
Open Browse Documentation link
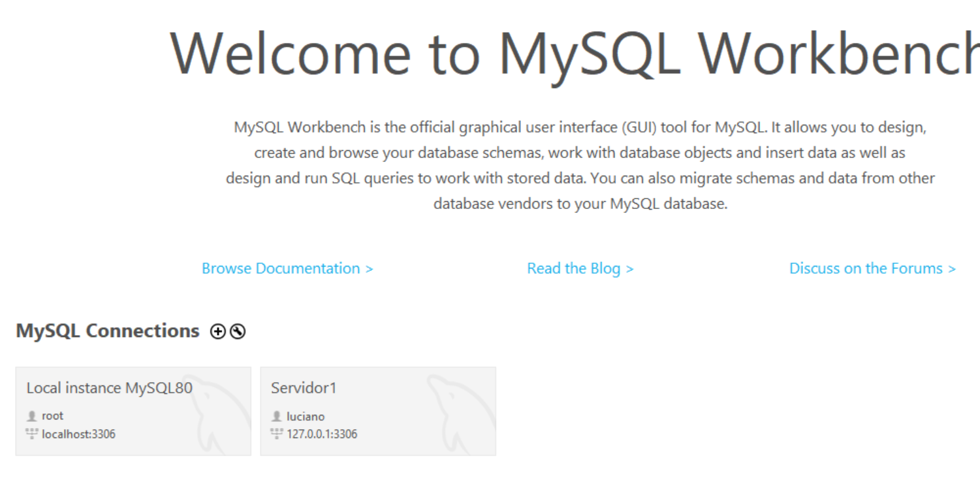(287, 268)
